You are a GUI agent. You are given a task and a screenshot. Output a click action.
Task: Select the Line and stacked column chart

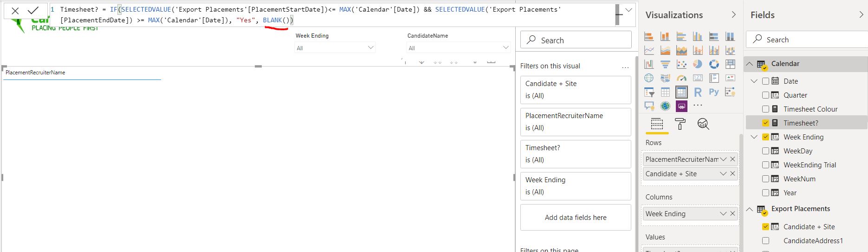point(698,50)
